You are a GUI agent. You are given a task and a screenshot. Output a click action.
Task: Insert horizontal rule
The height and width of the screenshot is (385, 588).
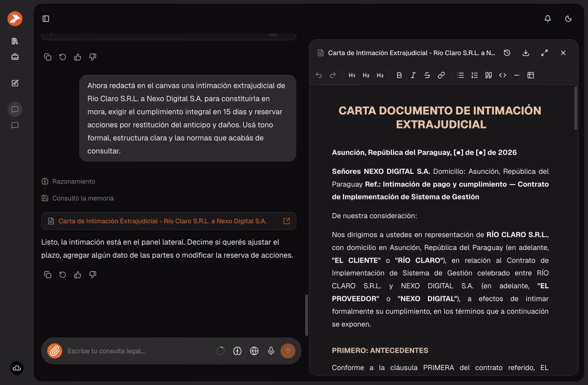click(x=516, y=75)
